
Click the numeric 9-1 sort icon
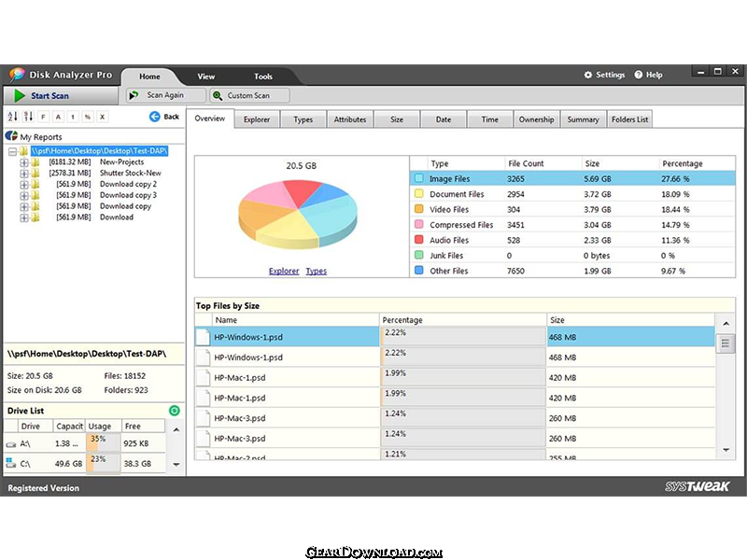(28, 116)
